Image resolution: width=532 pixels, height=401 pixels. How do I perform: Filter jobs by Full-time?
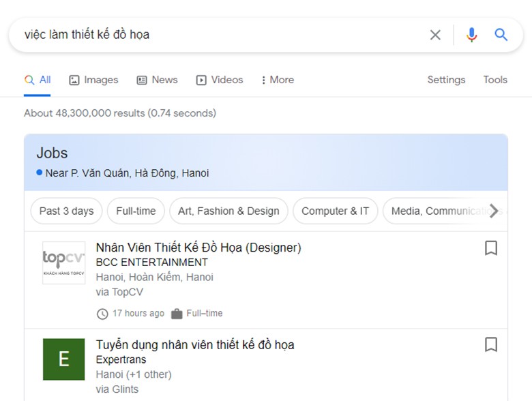tap(136, 211)
